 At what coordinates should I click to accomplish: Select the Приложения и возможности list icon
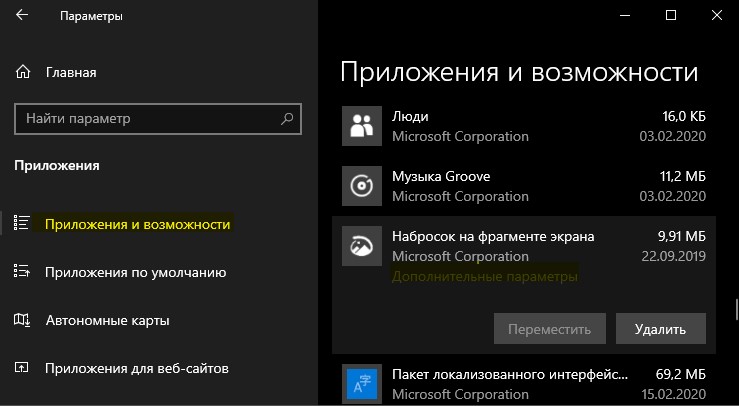click(22, 223)
